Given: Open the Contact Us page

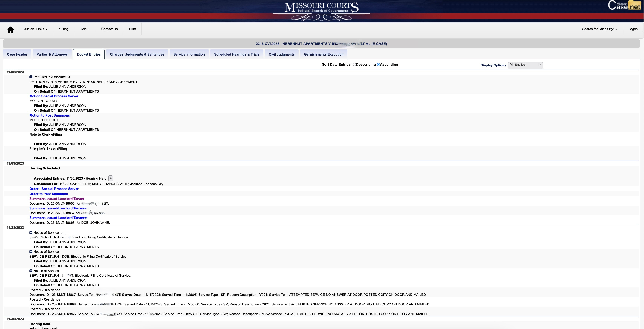Looking at the screenshot, I should click(109, 29).
